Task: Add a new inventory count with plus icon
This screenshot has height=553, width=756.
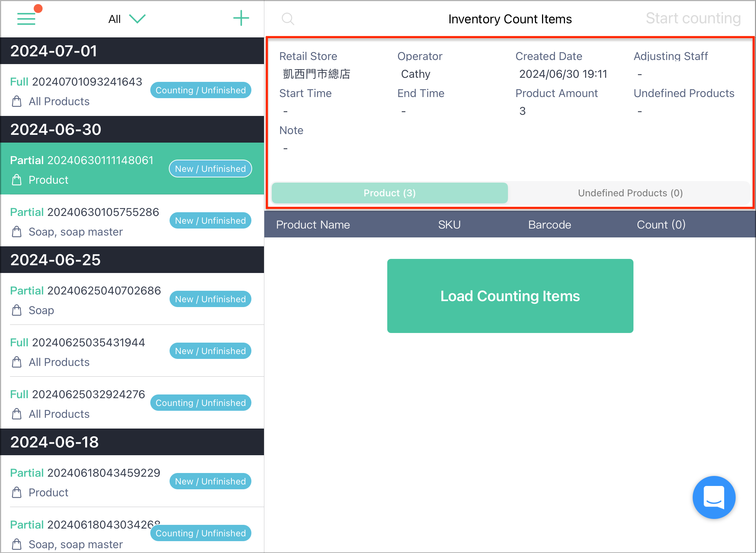Action: (x=241, y=18)
